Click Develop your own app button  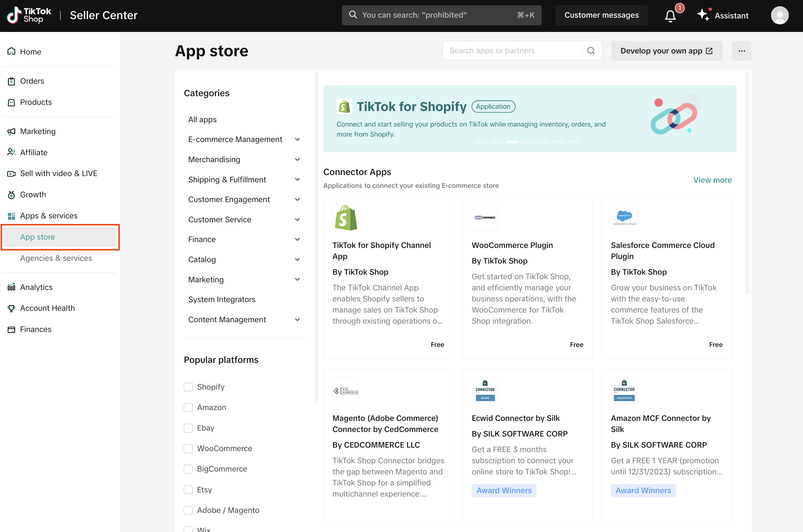click(x=667, y=51)
